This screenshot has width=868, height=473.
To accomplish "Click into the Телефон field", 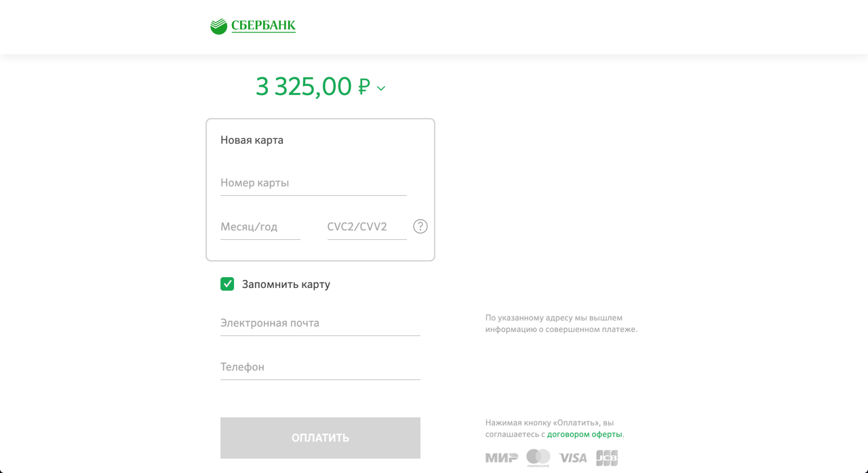I will 320,367.
